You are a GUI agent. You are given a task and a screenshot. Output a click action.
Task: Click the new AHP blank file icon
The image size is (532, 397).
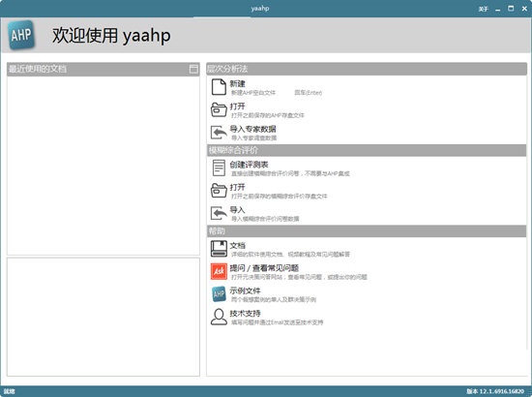[219, 87]
